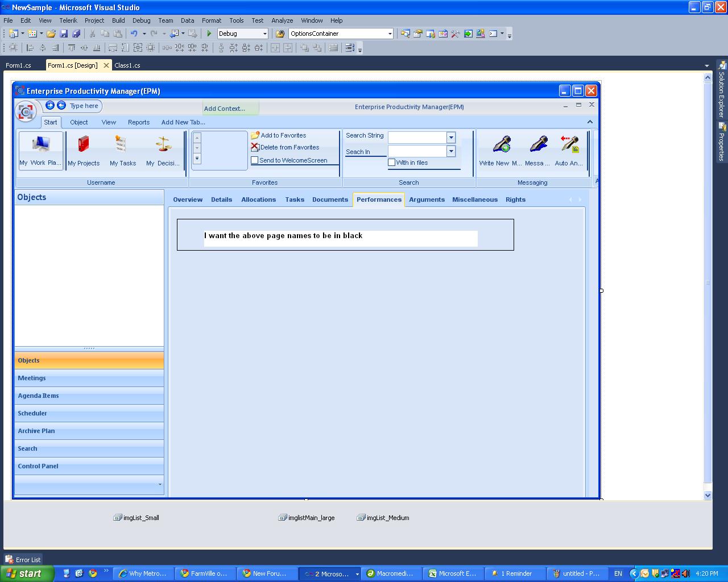Open document tabs list dropdown arrow
Image resolution: width=728 pixels, height=582 pixels.
tap(707, 65)
